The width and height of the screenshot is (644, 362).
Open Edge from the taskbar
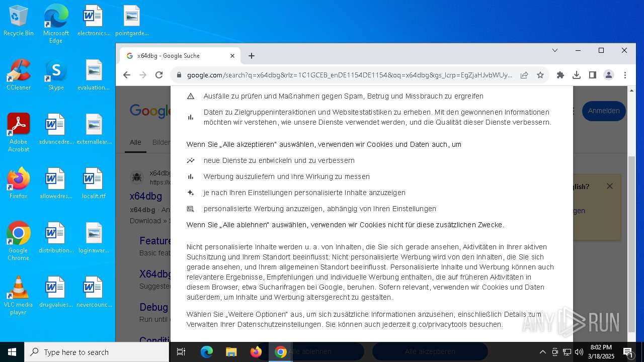tap(207, 352)
